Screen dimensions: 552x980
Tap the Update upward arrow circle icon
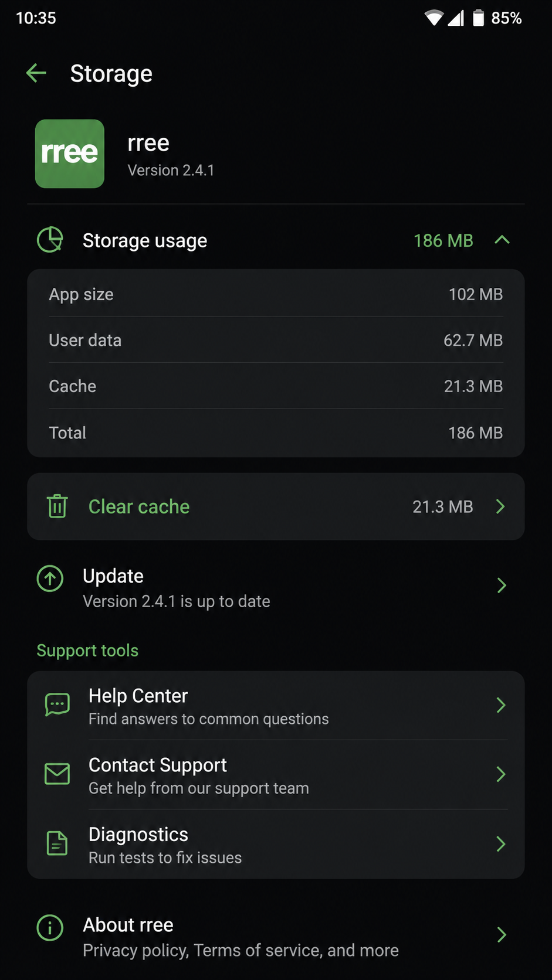(x=50, y=579)
